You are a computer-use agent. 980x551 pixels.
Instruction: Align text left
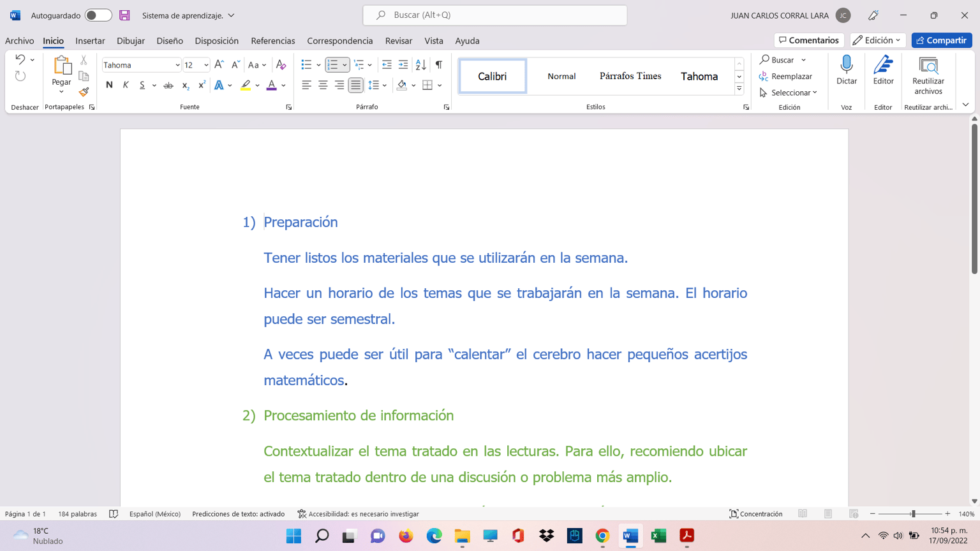[306, 85]
